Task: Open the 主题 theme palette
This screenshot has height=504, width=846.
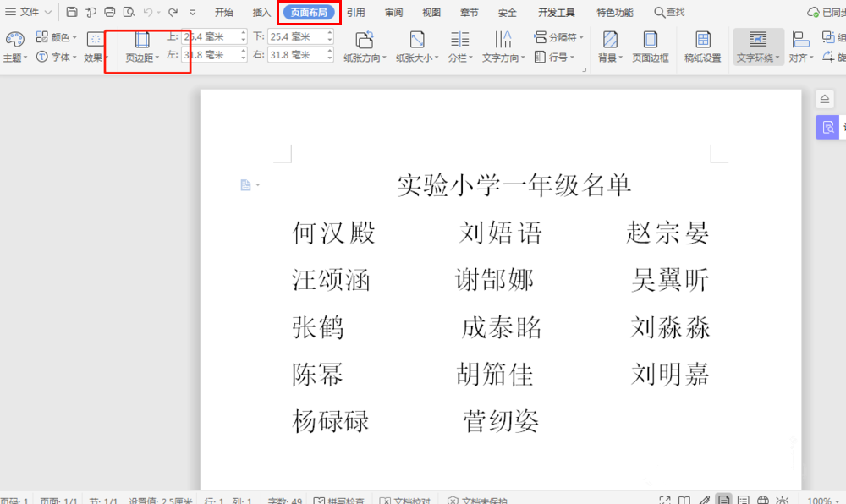Action: point(14,47)
